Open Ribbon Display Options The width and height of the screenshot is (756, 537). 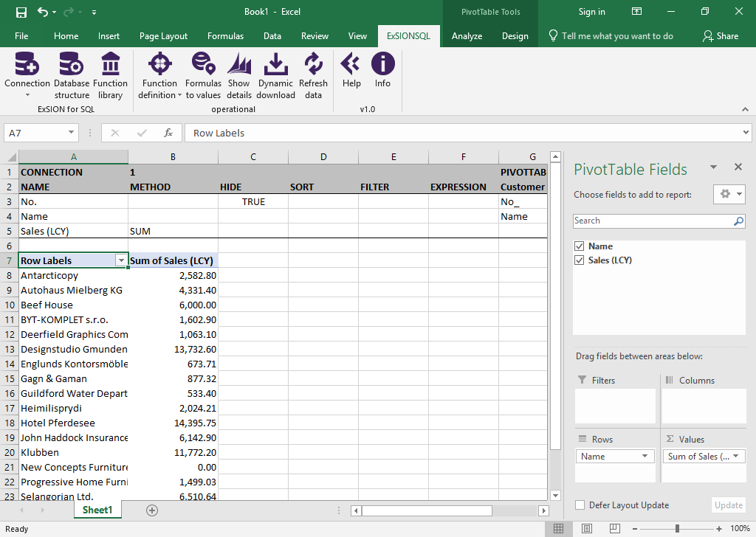(636, 12)
